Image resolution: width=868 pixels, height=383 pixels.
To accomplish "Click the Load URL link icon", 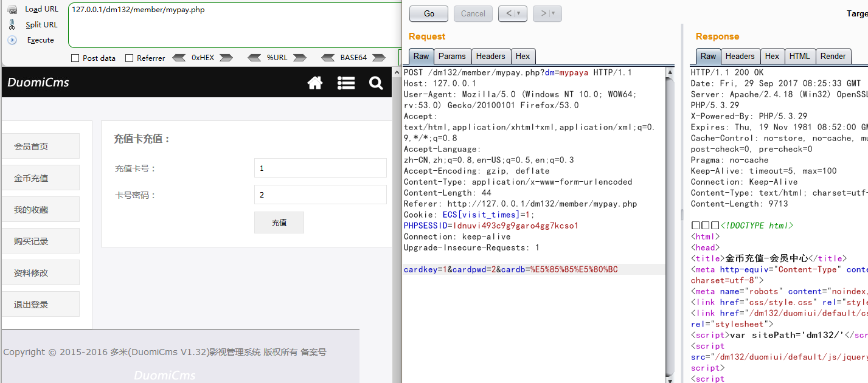I will (12, 9).
